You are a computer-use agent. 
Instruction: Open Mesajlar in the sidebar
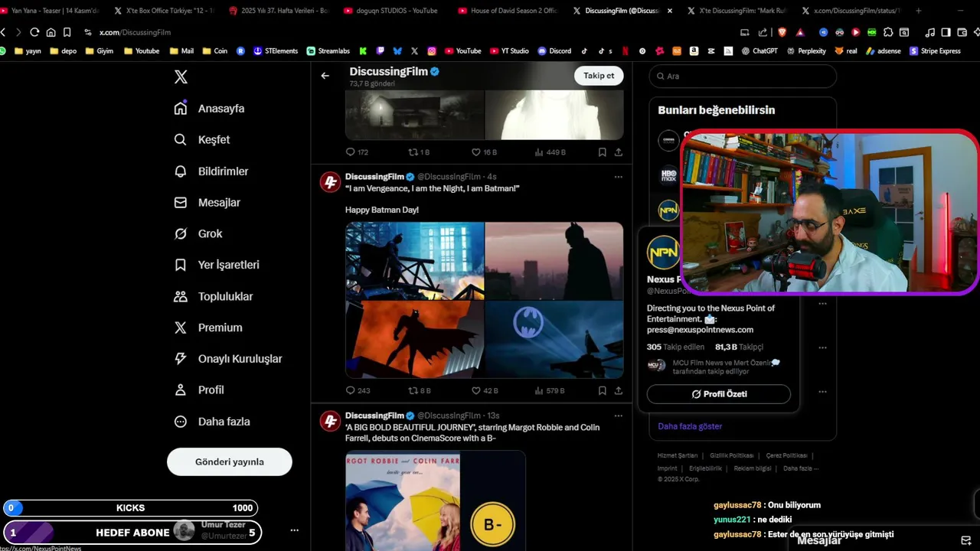[207, 202]
